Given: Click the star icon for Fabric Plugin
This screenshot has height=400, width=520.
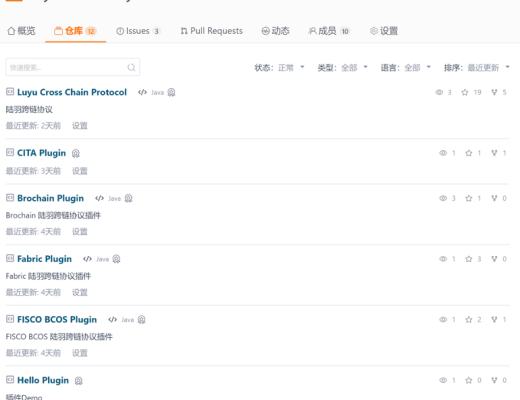Looking at the screenshot, I should (469, 259).
